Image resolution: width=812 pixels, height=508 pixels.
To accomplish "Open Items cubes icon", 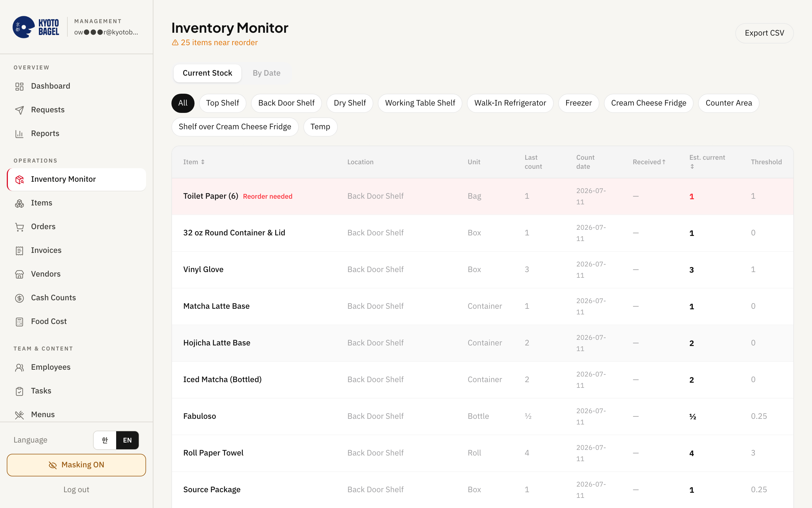I will pos(19,203).
